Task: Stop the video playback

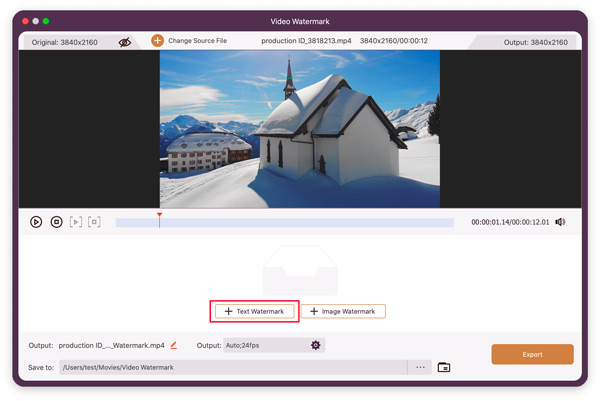Action: point(57,222)
